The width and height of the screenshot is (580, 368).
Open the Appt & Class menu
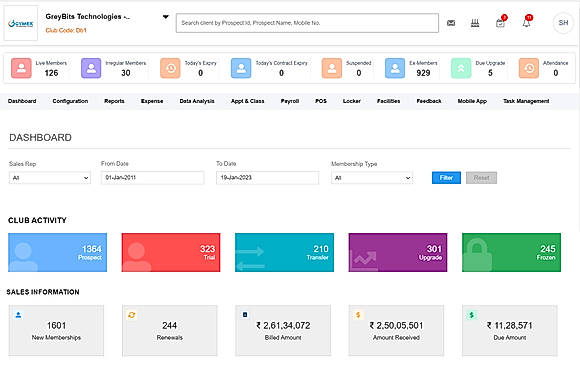point(247,101)
